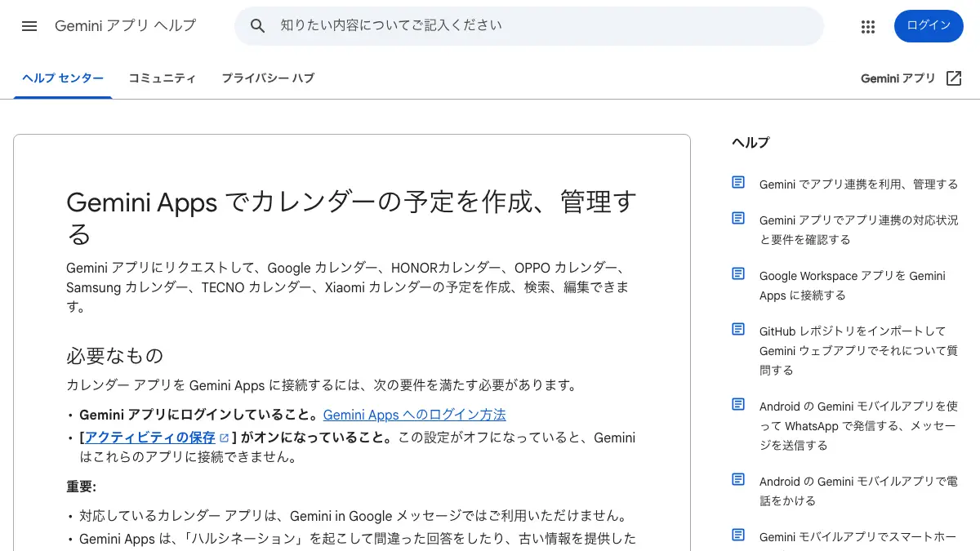
Task: Open article アプリ連携の対応状況と要件を確認する
Action: point(858,230)
